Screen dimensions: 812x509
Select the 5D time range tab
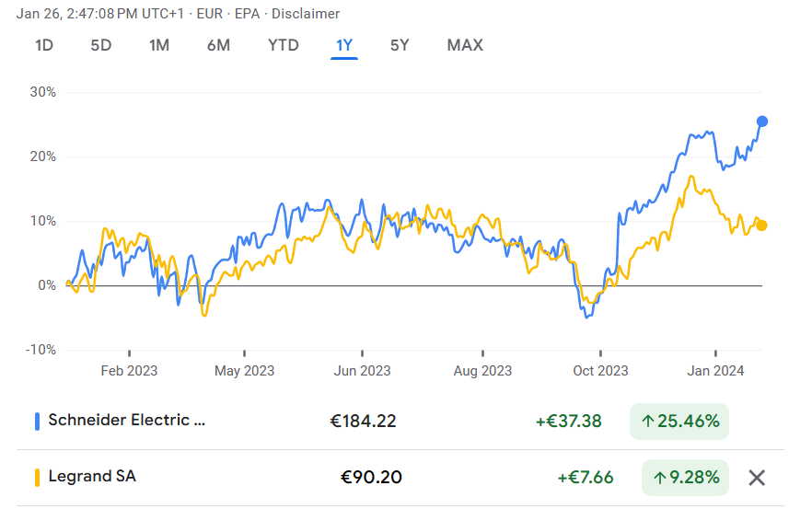(101, 46)
